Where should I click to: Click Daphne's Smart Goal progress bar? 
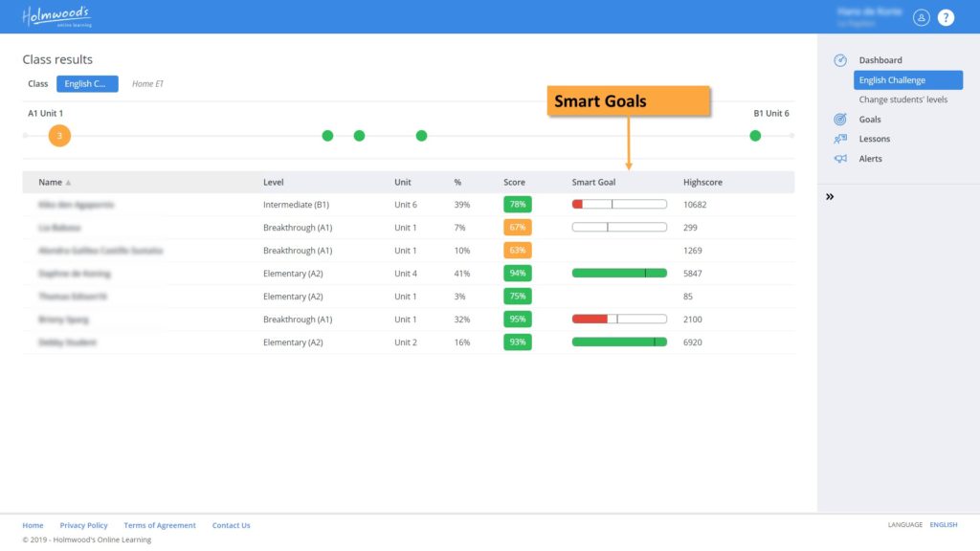coord(618,273)
